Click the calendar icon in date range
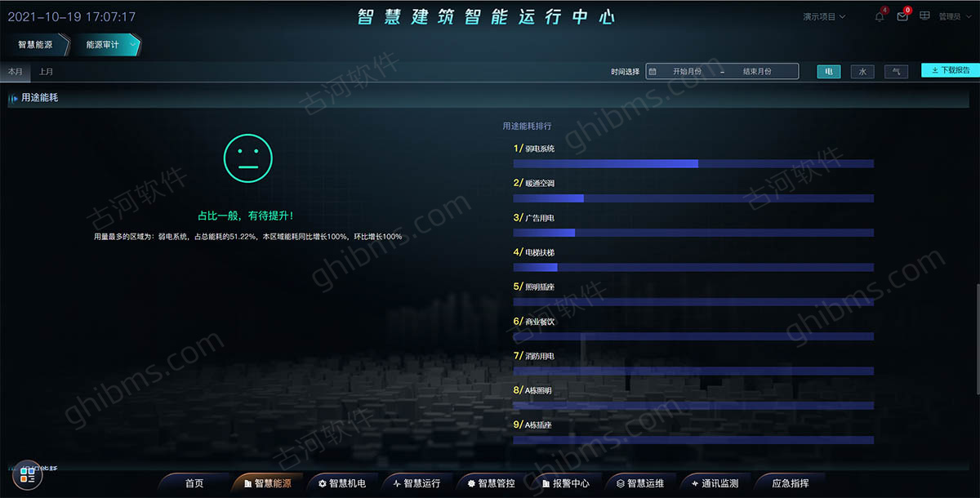980x498 pixels. point(653,72)
